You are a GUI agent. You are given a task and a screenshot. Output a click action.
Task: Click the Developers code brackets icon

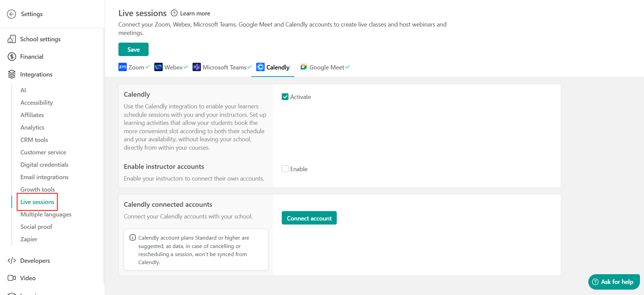[x=12, y=260]
